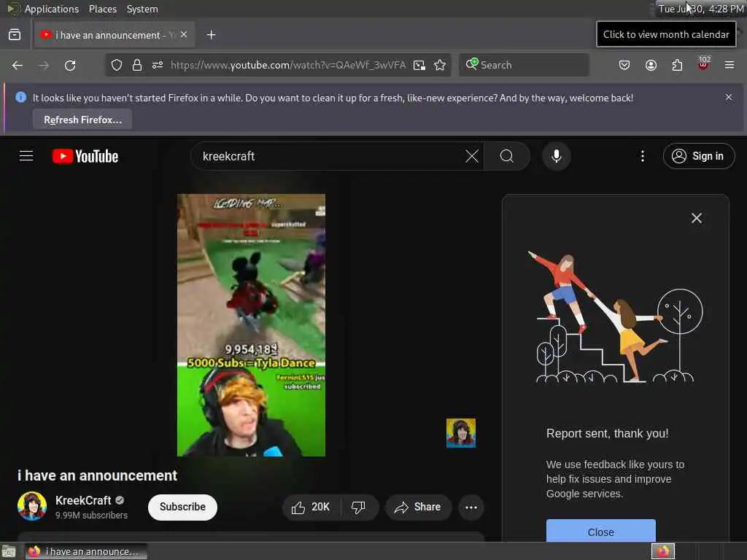Open Firefox account icon
Screen dimensions: 747x560
click(x=651, y=65)
